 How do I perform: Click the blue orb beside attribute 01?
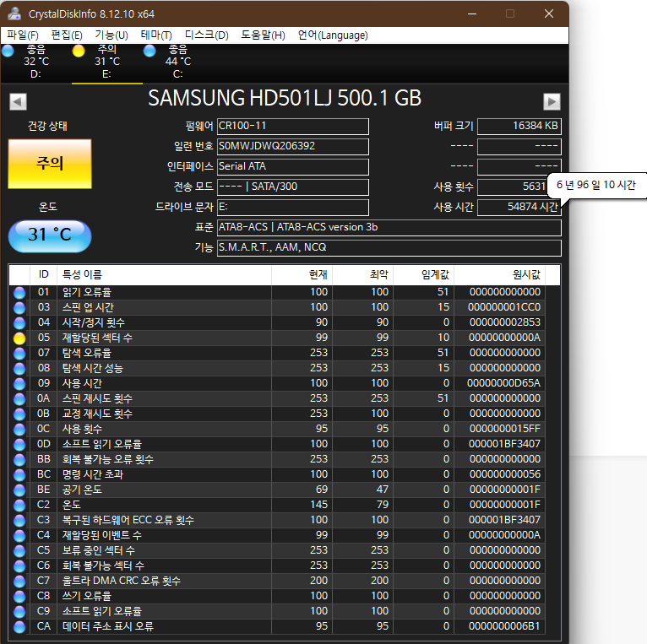click(19, 293)
